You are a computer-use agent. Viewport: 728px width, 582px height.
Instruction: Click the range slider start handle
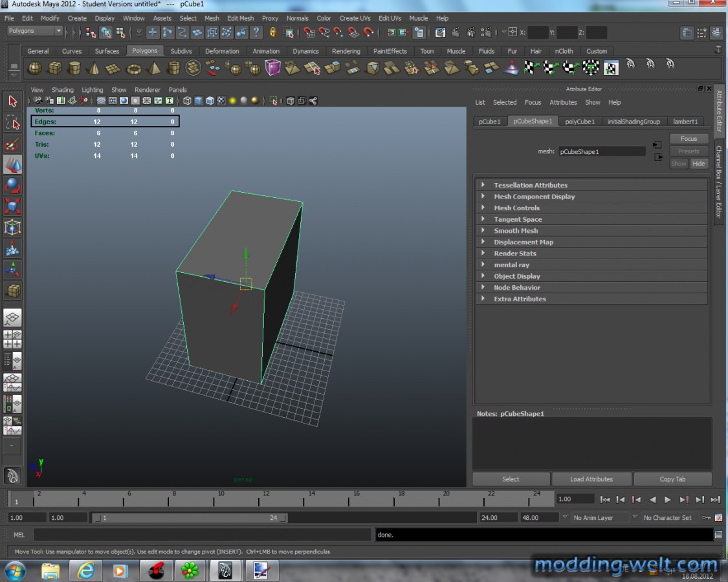click(x=98, y=517)
